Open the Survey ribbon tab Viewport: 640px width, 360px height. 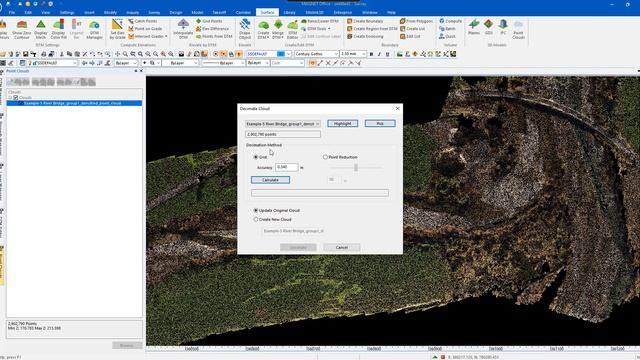154,13
